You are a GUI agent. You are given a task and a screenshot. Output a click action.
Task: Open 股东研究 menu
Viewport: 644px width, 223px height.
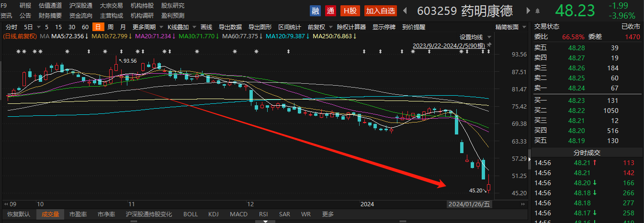pyautogui.click(x=173, y=6)
